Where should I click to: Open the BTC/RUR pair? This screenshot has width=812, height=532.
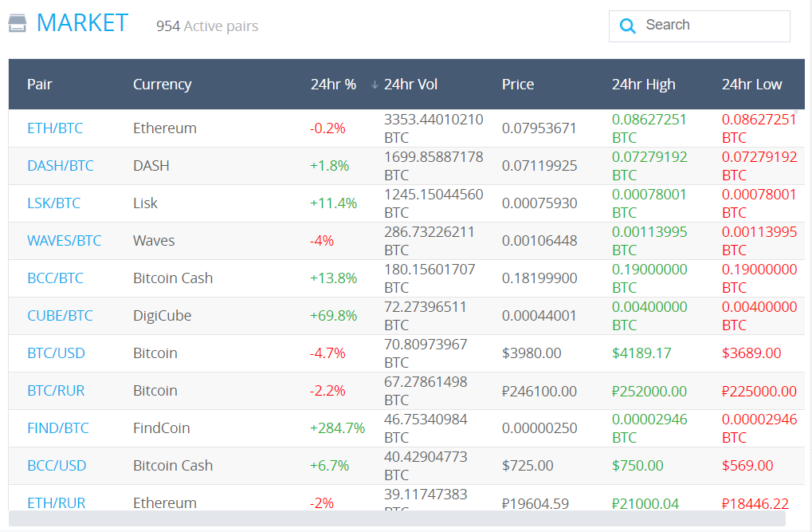tap(56, 391)
